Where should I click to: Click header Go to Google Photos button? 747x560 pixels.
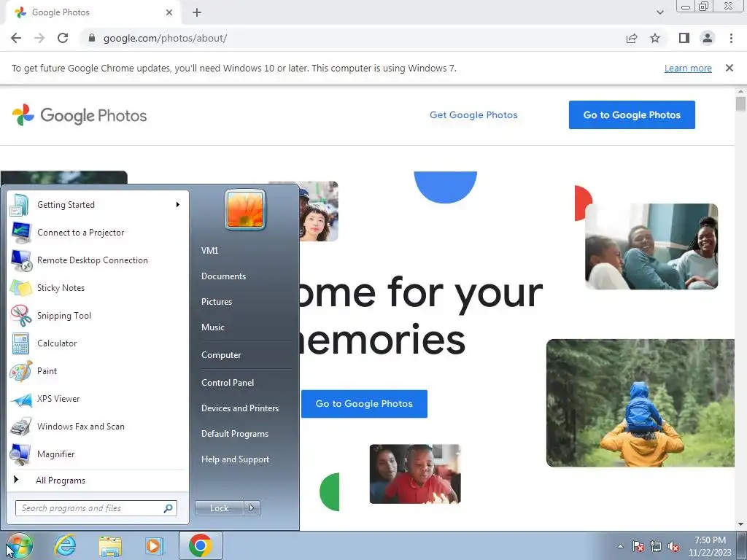pyautogui.click(x=632, y=114)
